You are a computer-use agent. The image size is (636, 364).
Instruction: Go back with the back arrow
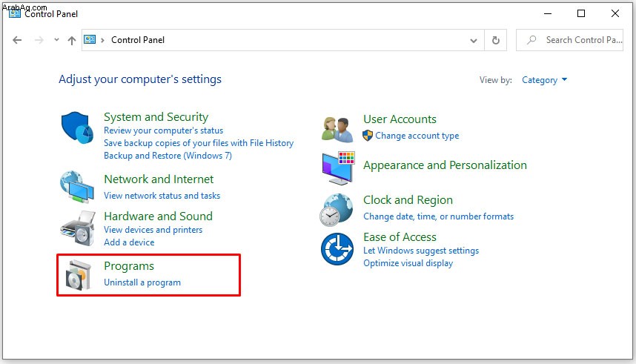[17, 40]
